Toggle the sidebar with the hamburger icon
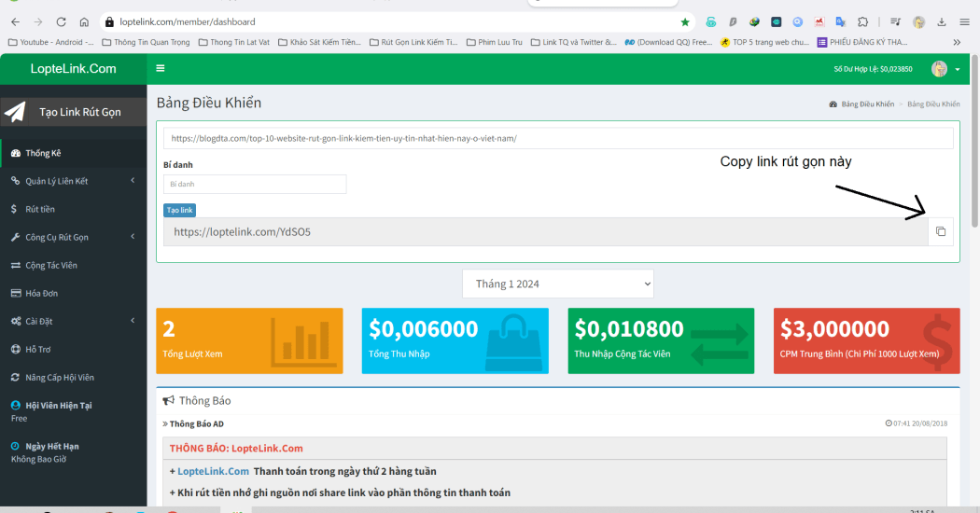This screenshot has height=513, width=980. point(161,69)
